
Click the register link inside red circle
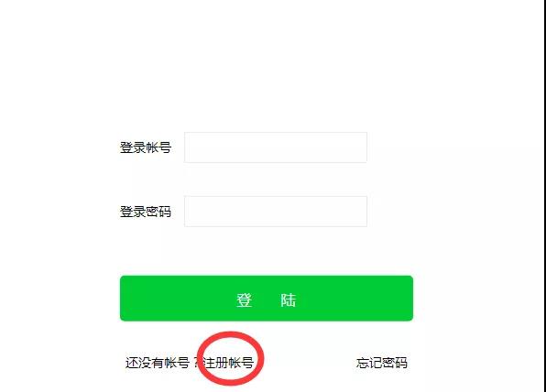(228, 363)
